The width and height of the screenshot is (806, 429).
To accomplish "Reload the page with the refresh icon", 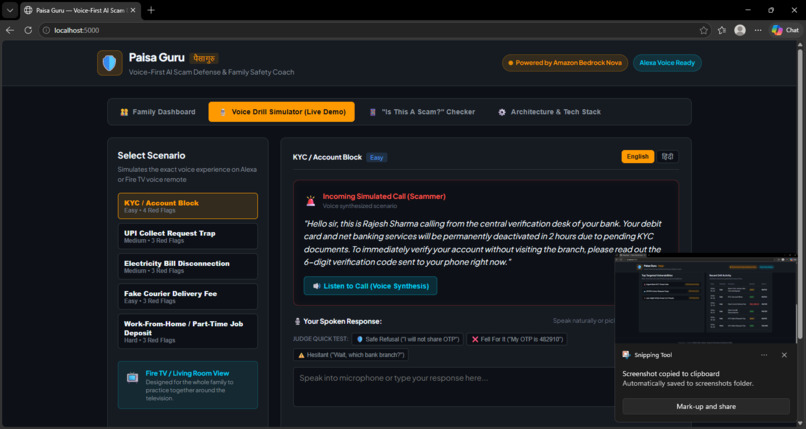I will point(28,30).
